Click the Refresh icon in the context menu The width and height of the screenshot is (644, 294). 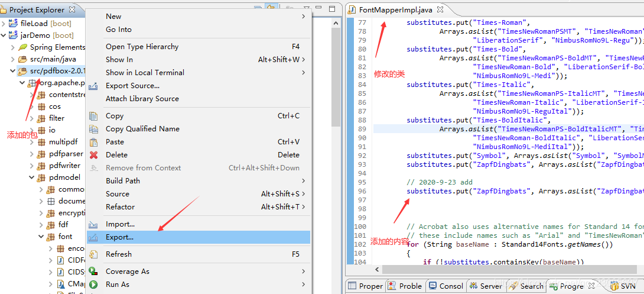pos(93,254)
